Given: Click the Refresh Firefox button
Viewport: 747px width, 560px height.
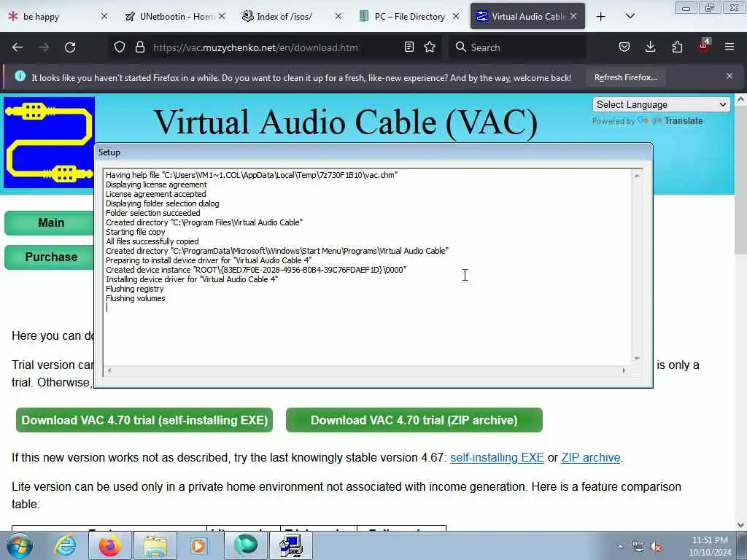Looking at the screenshot, I should coord(625,77).
